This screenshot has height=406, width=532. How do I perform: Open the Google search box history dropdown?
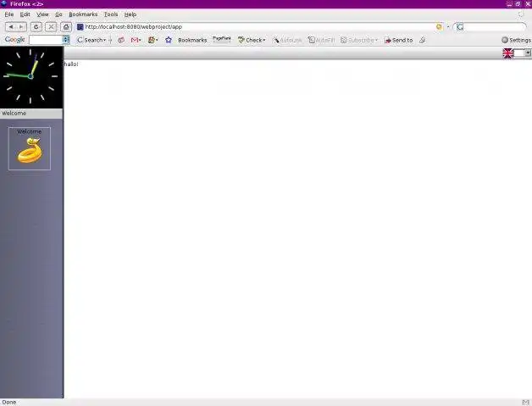coord(66,40)
